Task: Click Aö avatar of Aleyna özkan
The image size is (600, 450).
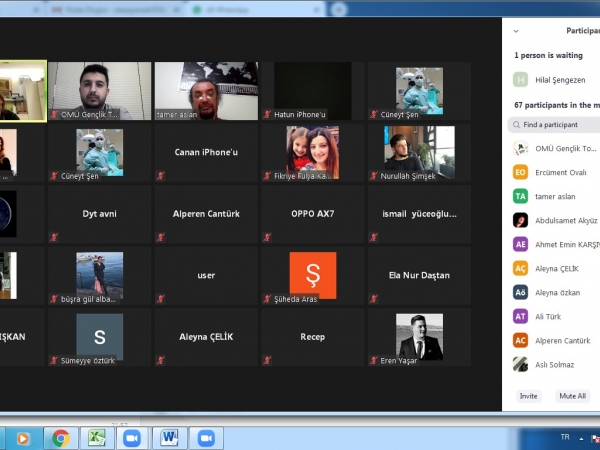Action: (x=520, y=292)
